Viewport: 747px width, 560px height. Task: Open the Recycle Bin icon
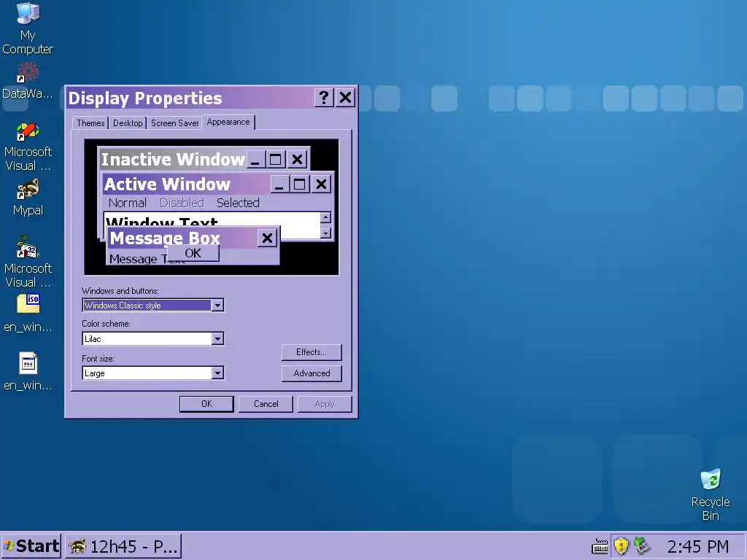pos(711,495)
